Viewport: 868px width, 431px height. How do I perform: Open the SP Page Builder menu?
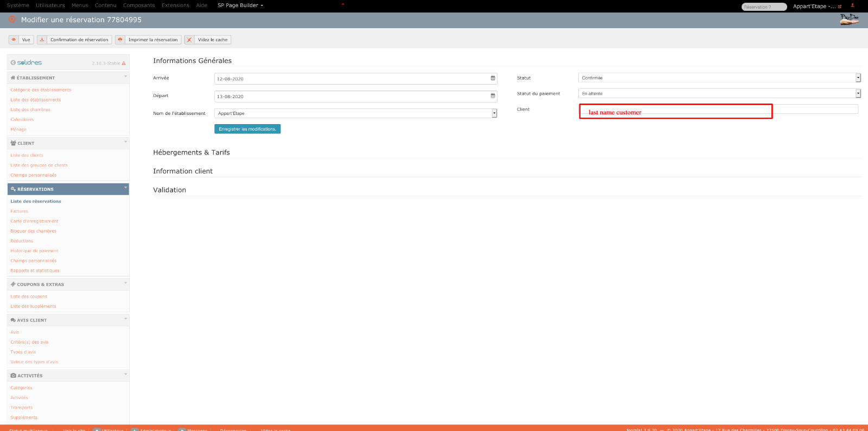pyautogui.click(x=240, y=5)
